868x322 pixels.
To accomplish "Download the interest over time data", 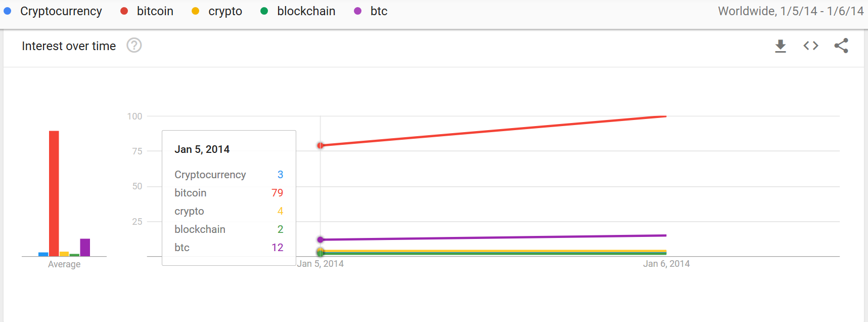I will (x=781, y=46).
